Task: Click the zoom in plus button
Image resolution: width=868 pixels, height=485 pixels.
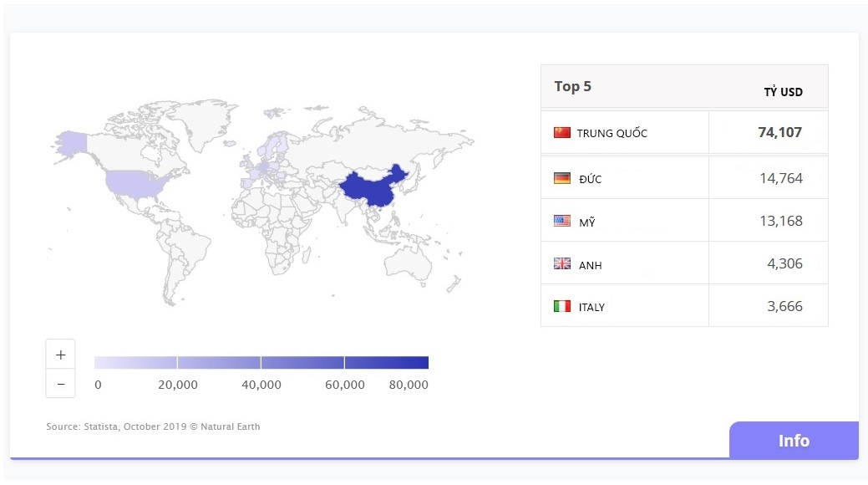Action: [60, 355]
